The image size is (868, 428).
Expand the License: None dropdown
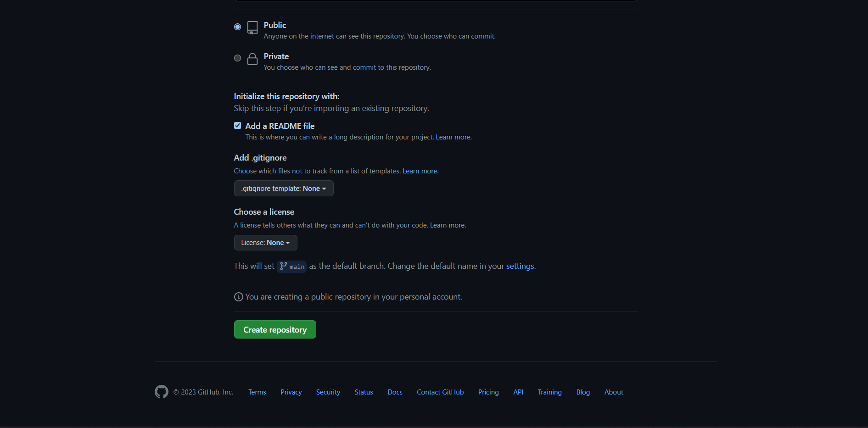tap(266, 243)
